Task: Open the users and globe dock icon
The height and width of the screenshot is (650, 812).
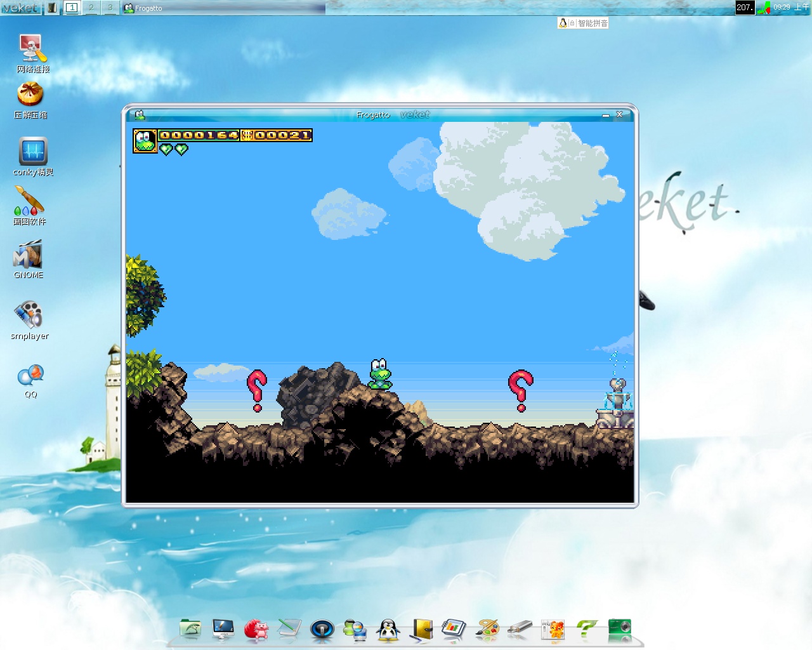Action: click(x=355, y=629)
